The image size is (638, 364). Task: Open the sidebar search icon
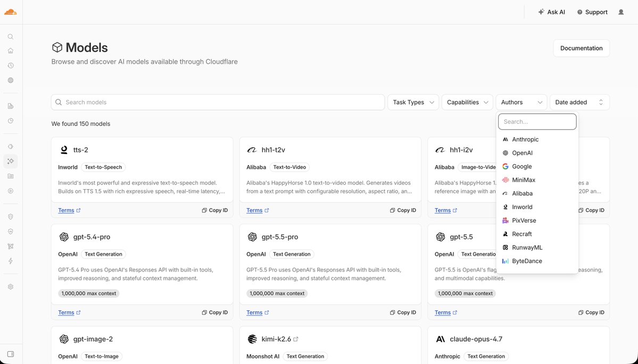pos(11,37)
